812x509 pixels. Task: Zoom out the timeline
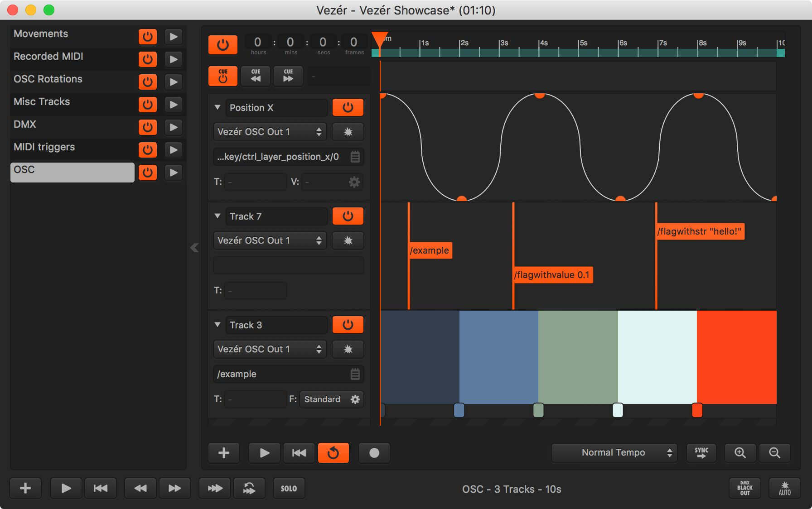775,452
